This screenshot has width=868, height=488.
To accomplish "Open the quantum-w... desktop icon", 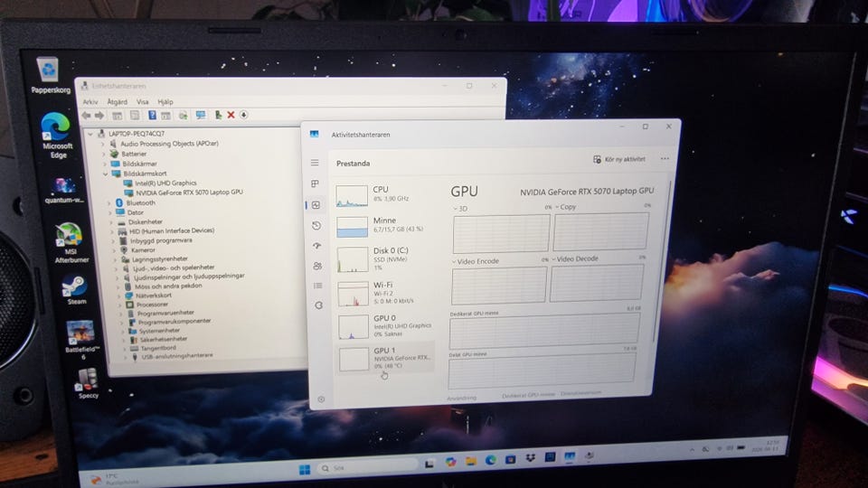I will coord(64,191).
